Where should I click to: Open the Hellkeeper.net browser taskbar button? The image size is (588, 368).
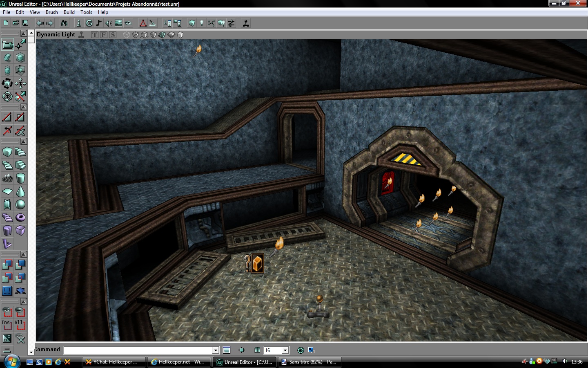click(x=178, y=362)
